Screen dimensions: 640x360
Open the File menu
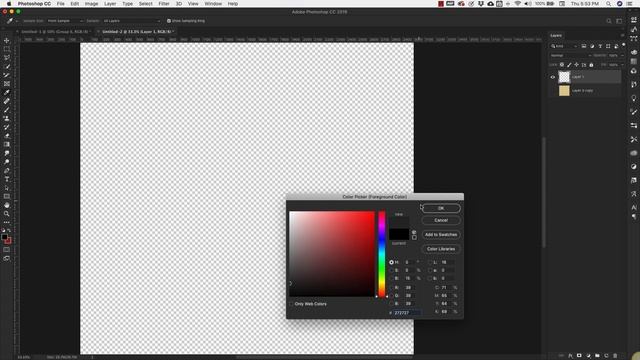pyautogui.click(x=60, y=4)
